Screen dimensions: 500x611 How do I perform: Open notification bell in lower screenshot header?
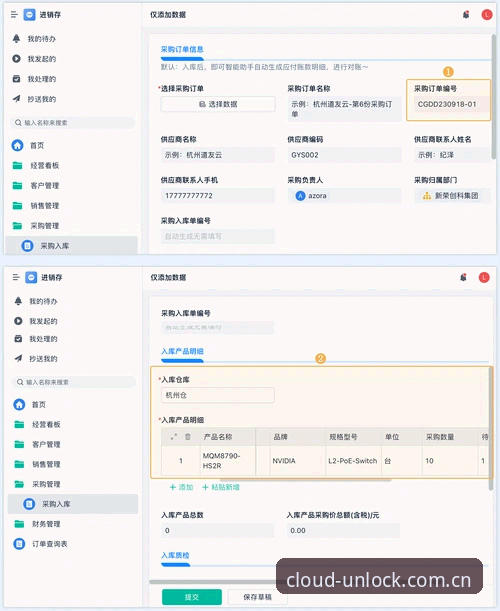pyautogui.click(x=463, y=277)
